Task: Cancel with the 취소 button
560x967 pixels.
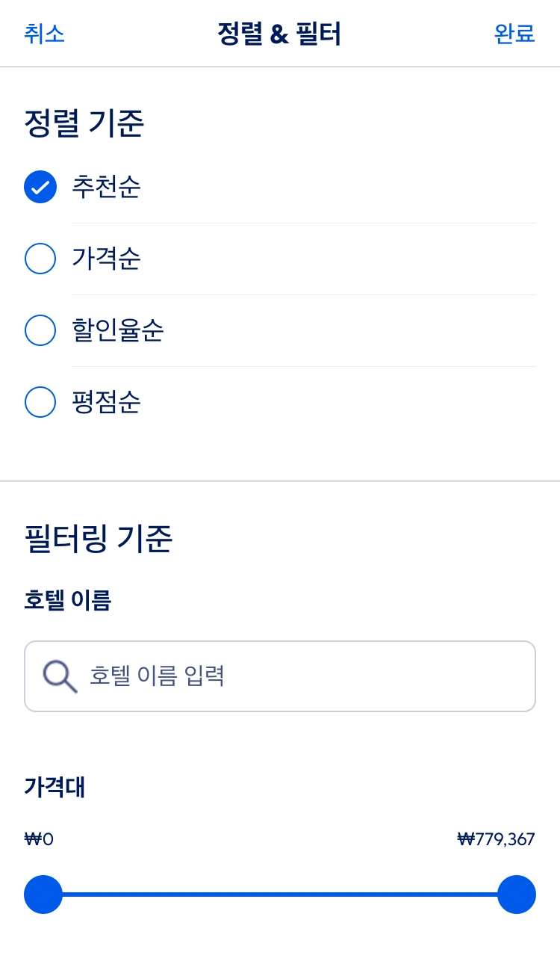Action: pos(45,34)
